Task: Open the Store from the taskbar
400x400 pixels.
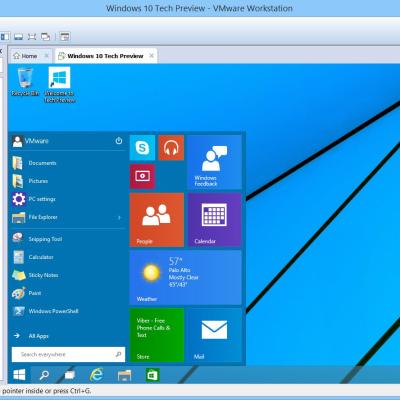Action: coord(152,375)
